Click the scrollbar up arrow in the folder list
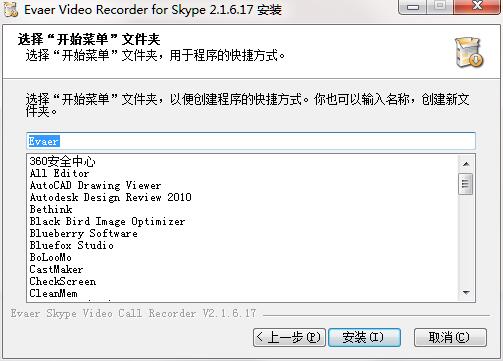Image resolution: width=503 pixels, height=361 pixels. tap(466, 164)
